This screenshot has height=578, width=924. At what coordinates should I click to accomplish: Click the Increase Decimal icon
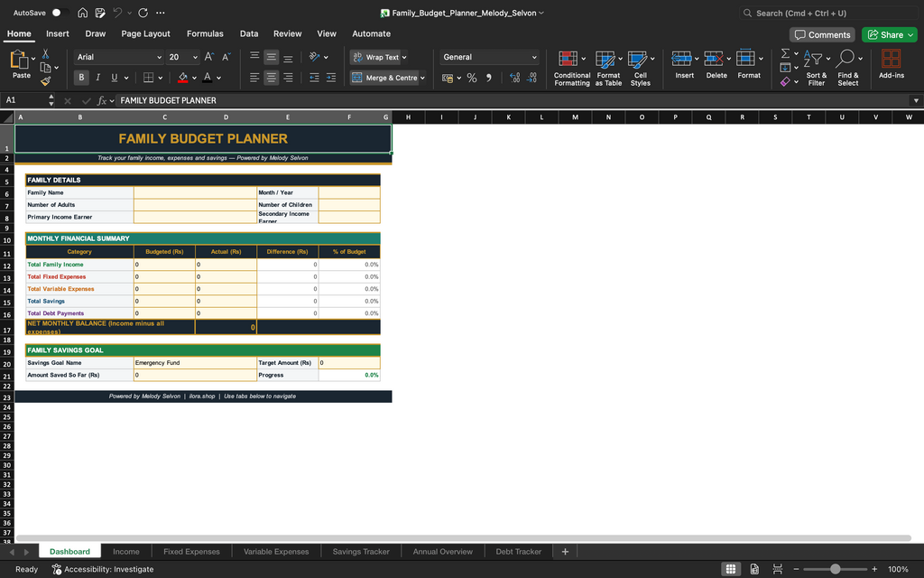point(514,78)
